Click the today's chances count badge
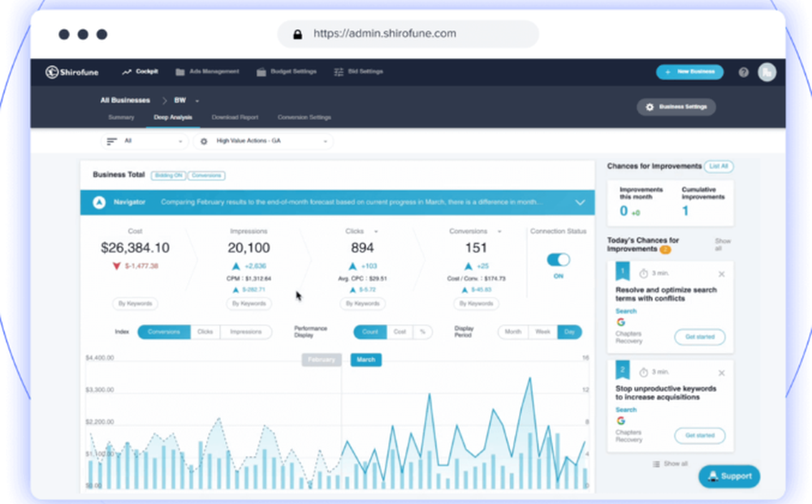 click(x=666, y=250)
